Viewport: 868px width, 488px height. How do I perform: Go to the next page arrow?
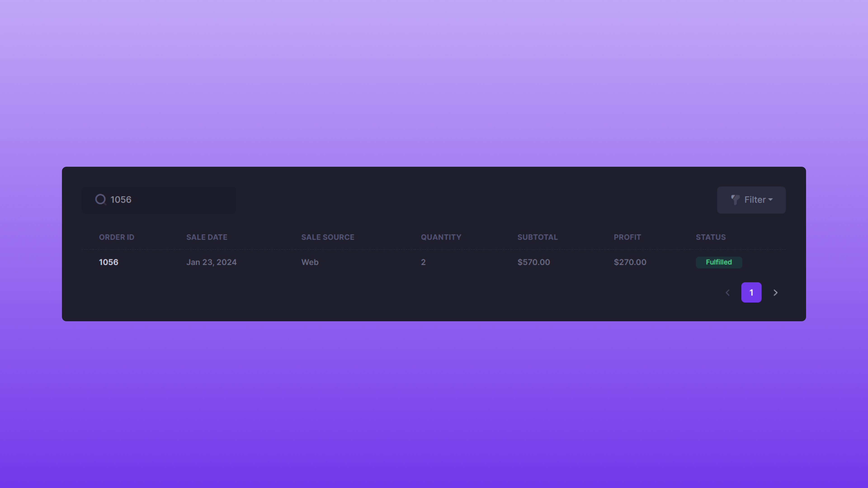[x=775, y=293]
